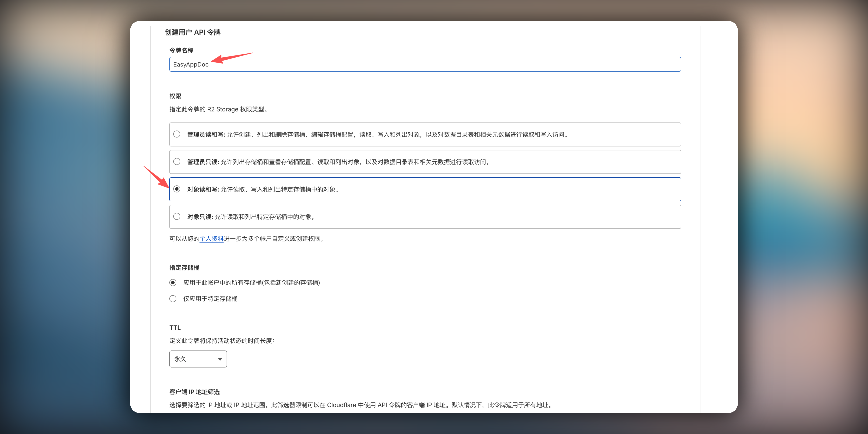Open the 个人资料 link
The image size is (868, 434).
pos(211,239)
